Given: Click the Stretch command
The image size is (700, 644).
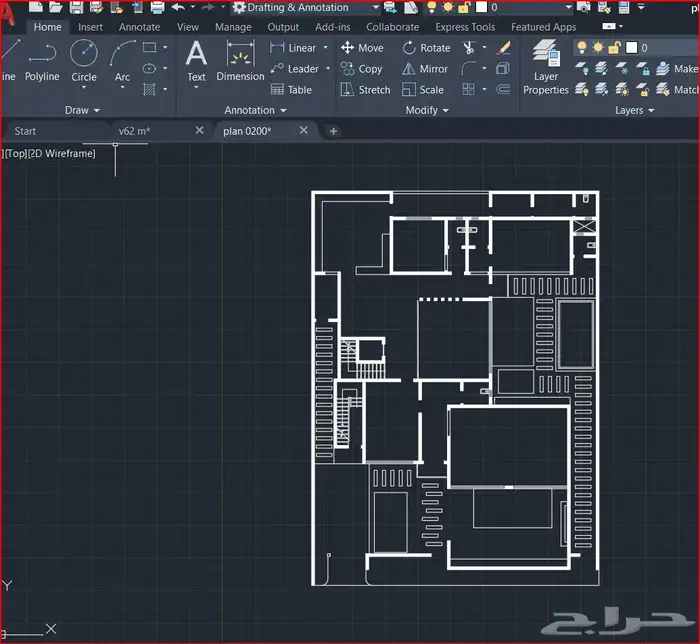Looking at the screenshot, I should (x=365, y=90).
